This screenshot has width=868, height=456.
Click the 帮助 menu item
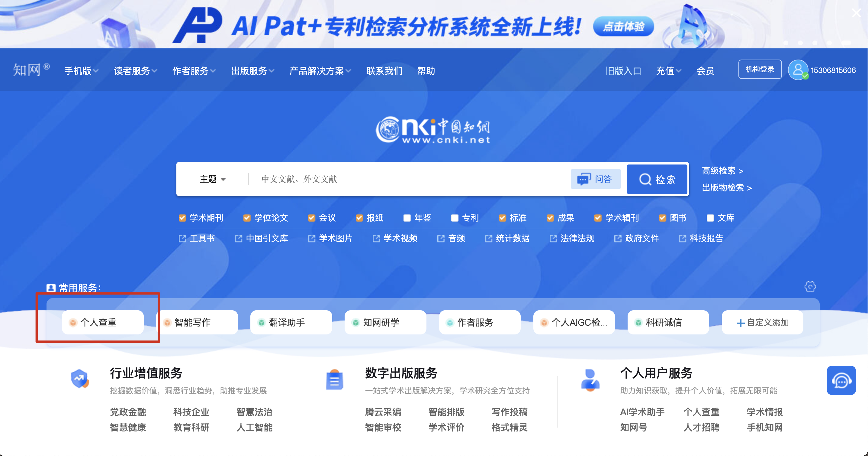pos(426,71)
